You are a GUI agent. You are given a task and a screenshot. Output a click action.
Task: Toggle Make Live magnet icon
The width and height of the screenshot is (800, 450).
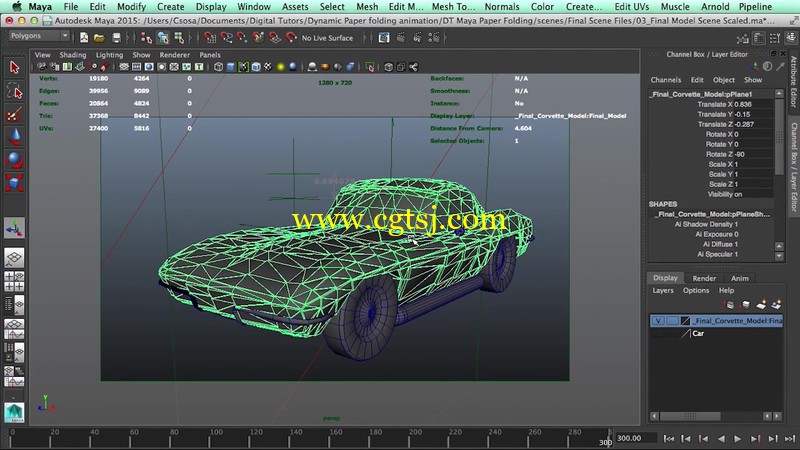click(x=291, y=38)
